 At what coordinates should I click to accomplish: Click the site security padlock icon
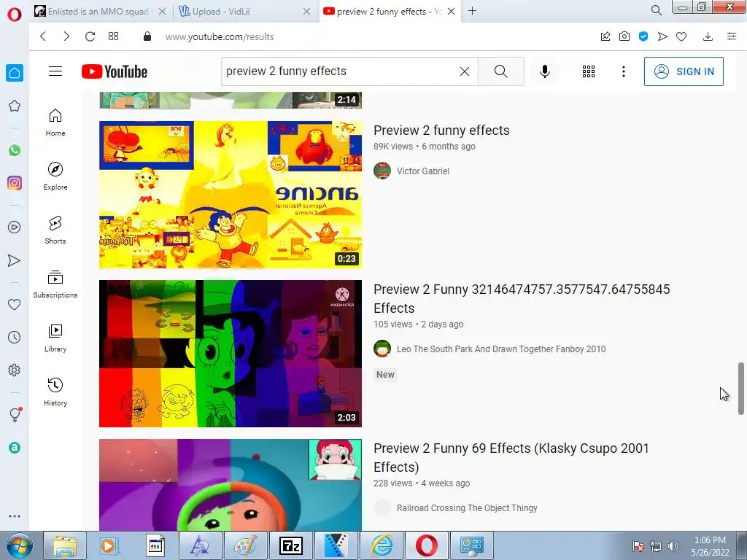pyautogui.click(x=147, y=36)
